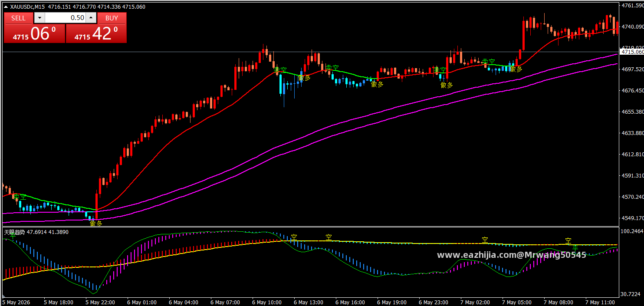Click the 100.2464 indicator scale value
This screenshot has height=306, width=644.
coord(633,232)
